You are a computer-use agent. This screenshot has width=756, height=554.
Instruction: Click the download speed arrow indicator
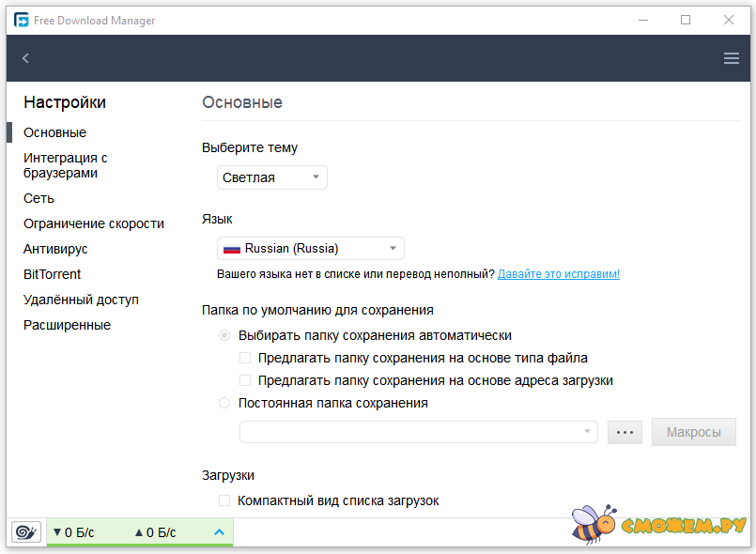57,532
